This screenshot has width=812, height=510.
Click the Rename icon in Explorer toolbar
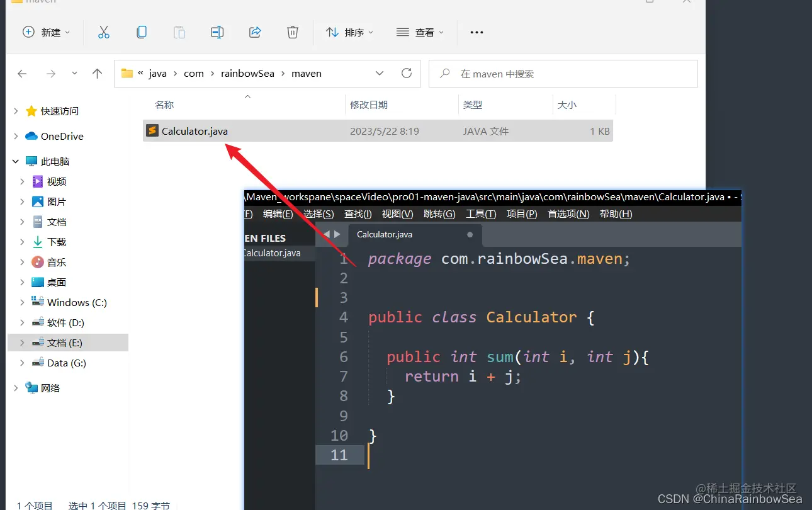click(217, 32)
